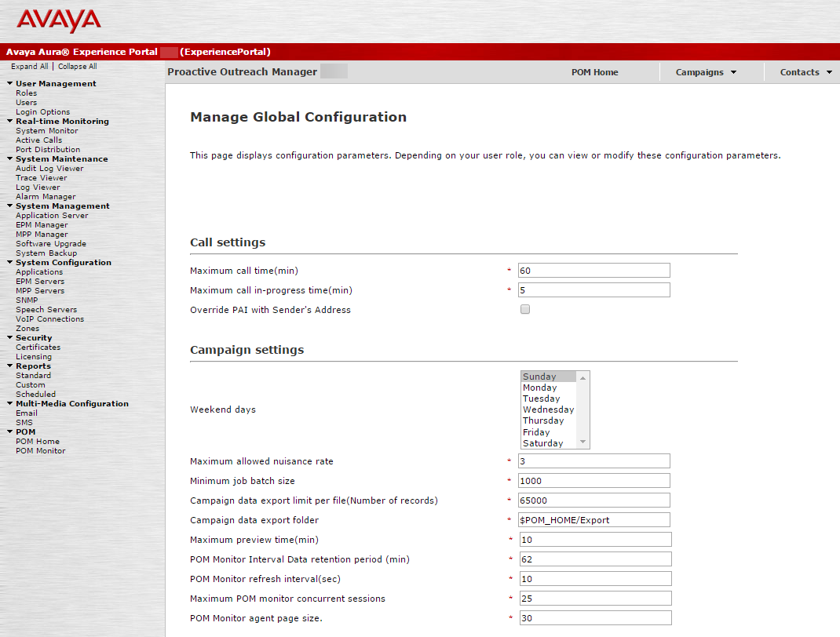This screenshot has height=637, width=840.
Task: Go to POM Home in top menu
Action: [594, 72]
